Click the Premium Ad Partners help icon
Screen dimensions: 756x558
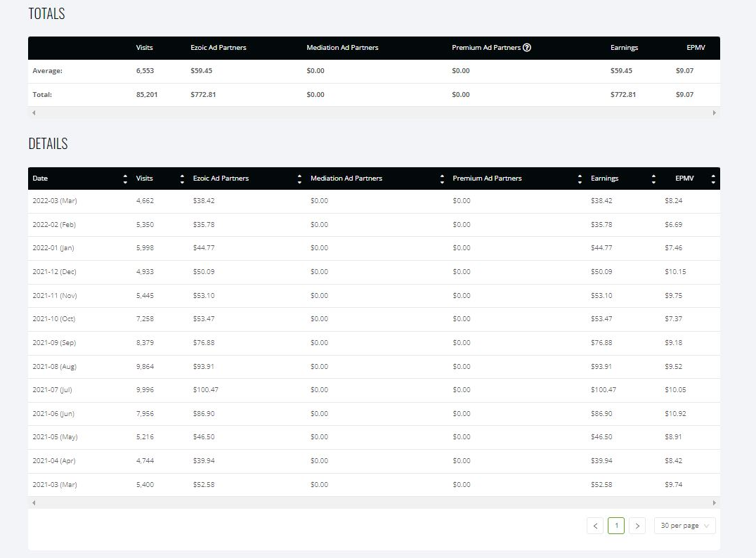[527, 47]
